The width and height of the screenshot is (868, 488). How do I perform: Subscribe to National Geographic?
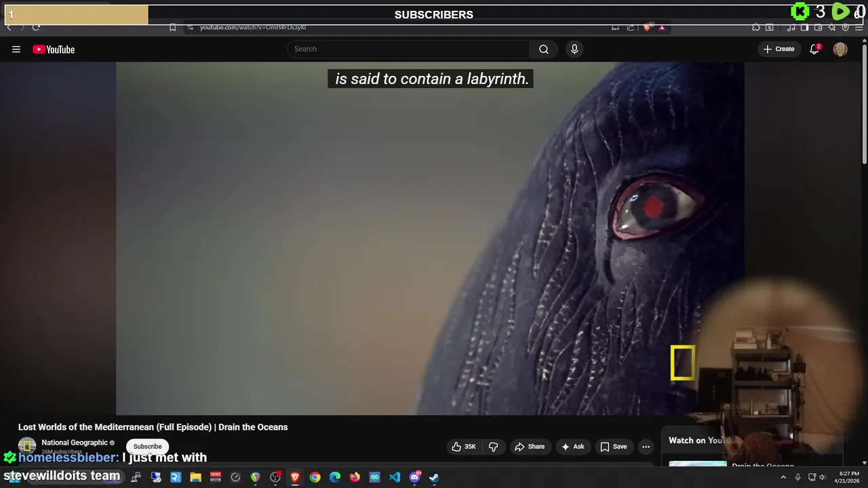pyautogui.click(x=147, y=447)
